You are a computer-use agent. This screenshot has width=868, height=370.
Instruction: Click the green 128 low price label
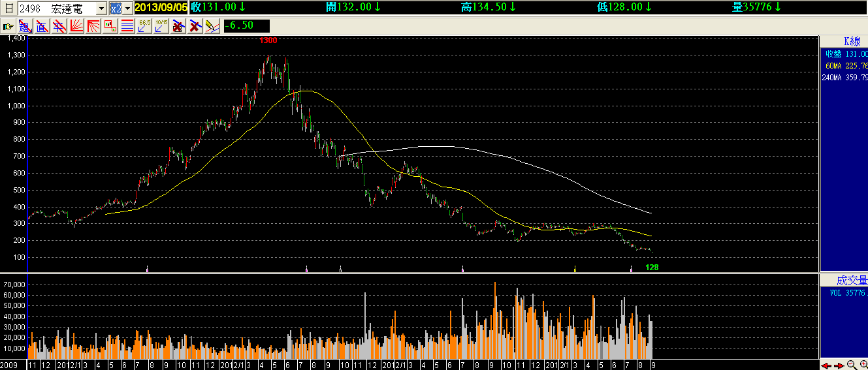point(652,267)
